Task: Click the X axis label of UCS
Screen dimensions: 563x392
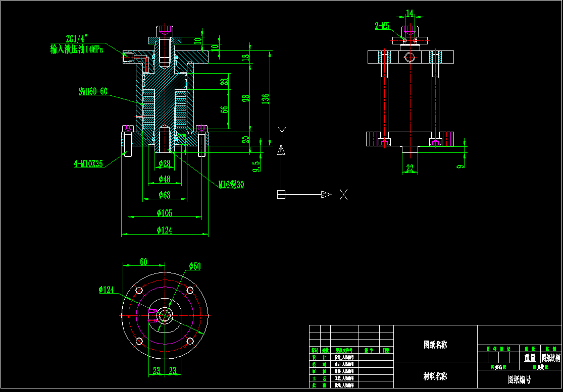Action: click(344, 195)
